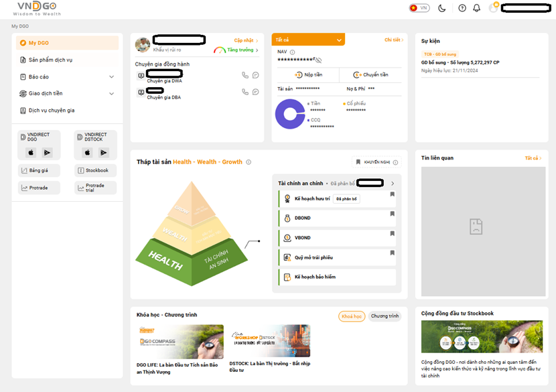Screen dimensions: 556x392
Task: Download VNDIRECT DSTOCK from Google Play
Action: [x=103, y=153]
